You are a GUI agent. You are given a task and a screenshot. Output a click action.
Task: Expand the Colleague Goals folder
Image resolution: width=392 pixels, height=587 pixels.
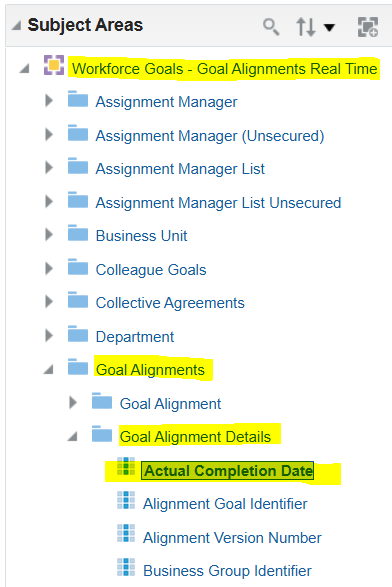[49, 268]
